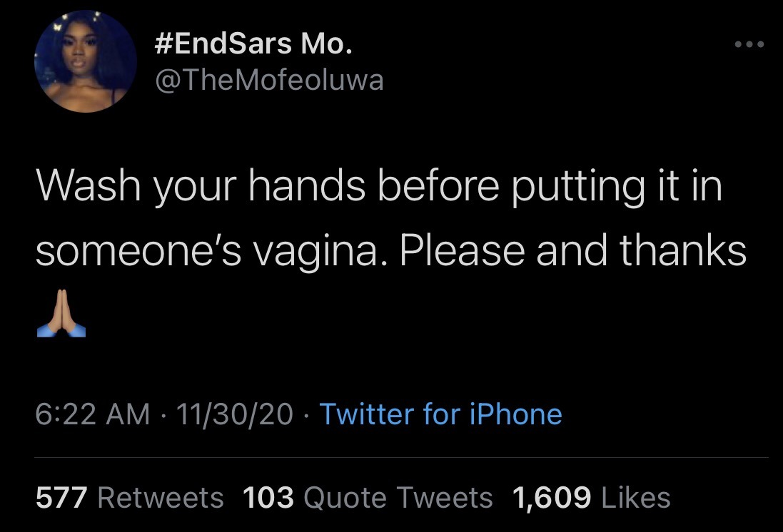Click the 1,609 like count number
Viewport: 783px width, 532px height.
tap(552, 497)
